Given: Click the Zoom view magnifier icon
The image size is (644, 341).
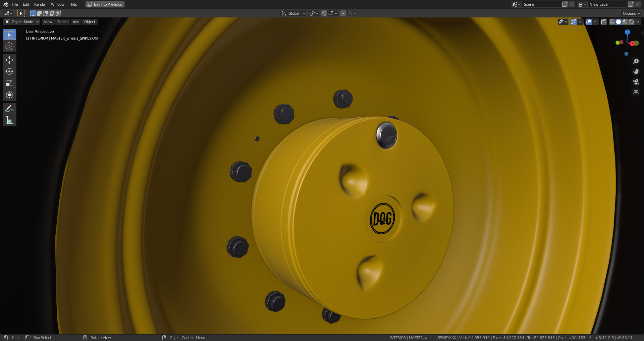Looking at the screenshot, I should pos(636,61).
